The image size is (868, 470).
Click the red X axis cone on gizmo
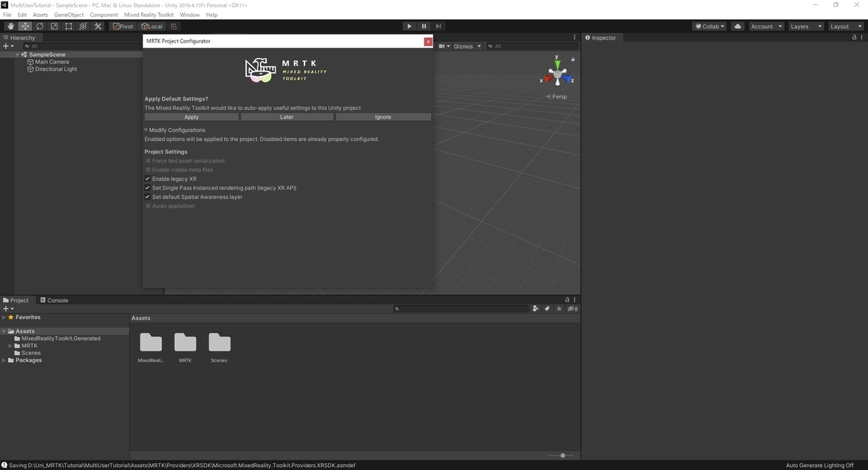(x=548, y=79)
